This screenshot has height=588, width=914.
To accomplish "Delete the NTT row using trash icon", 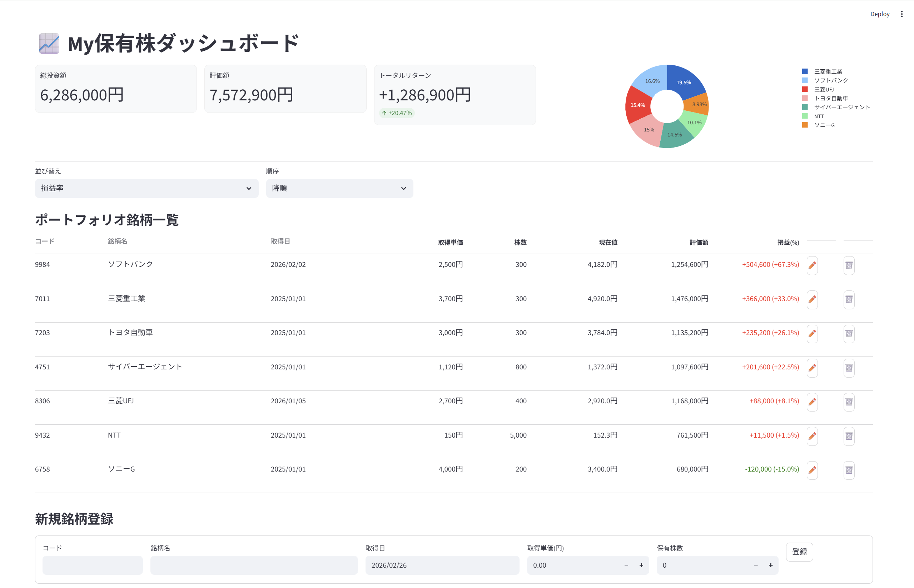I will click(849, 436).
